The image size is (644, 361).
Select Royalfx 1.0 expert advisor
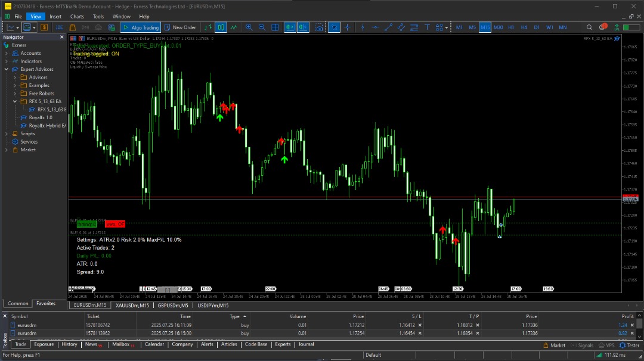[41, 117]
